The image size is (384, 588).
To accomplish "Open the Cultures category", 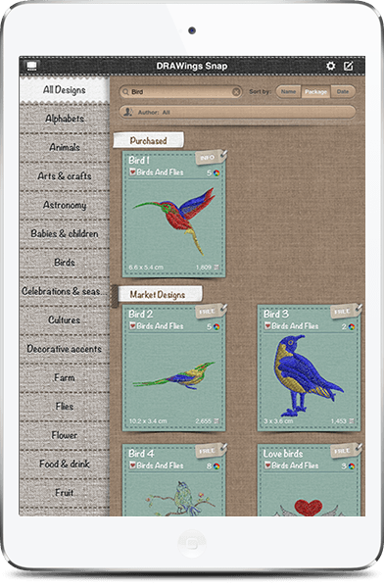I will pos(64,319).
